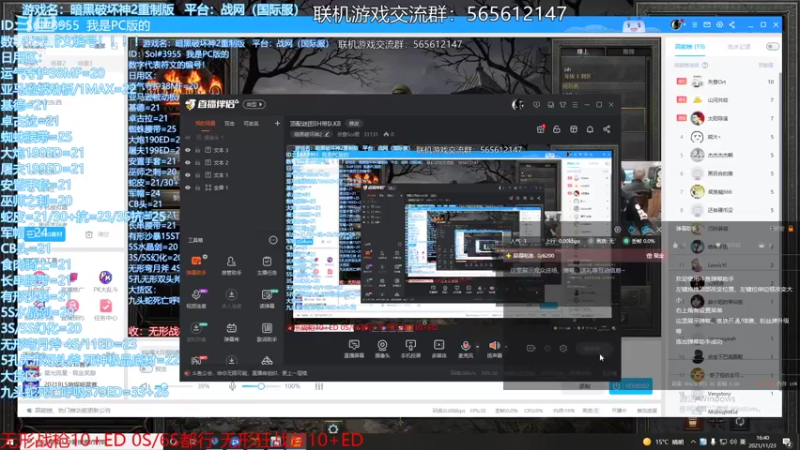Open the tab next to 高能榜
The width and height of the screenshot is (800, 450).
point(738,46)
